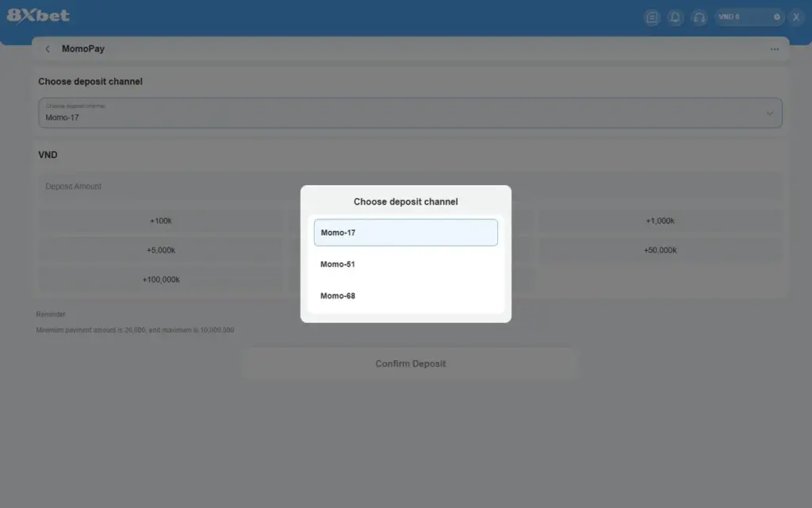Image resolution: width=812 pixels, height=508 pixels.
Task: Click the VND 0 balance text
Action: point(730,17)
